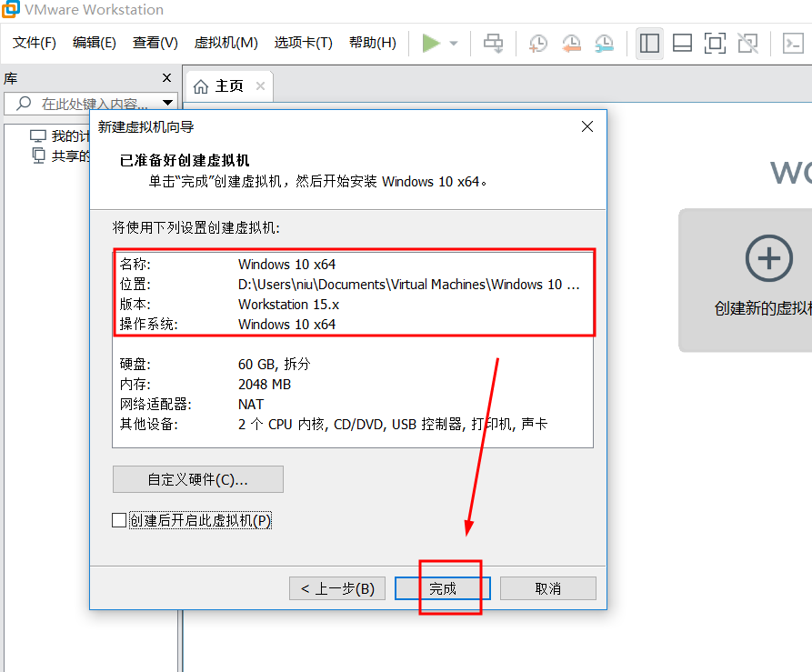
Task: Click the 硬盘 value 60 GB, 拆分
Action: point(274,365)
